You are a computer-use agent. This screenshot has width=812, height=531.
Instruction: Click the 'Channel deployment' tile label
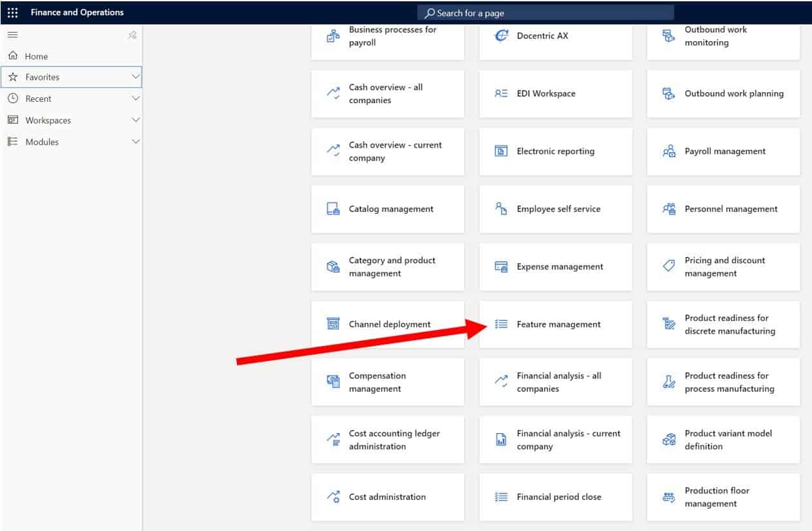tap(390, 324)
